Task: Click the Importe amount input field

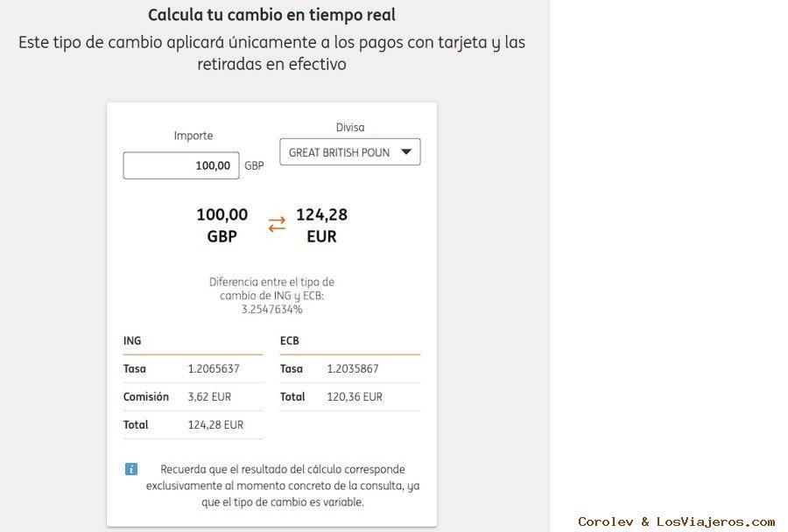Action: click(181, 165)
